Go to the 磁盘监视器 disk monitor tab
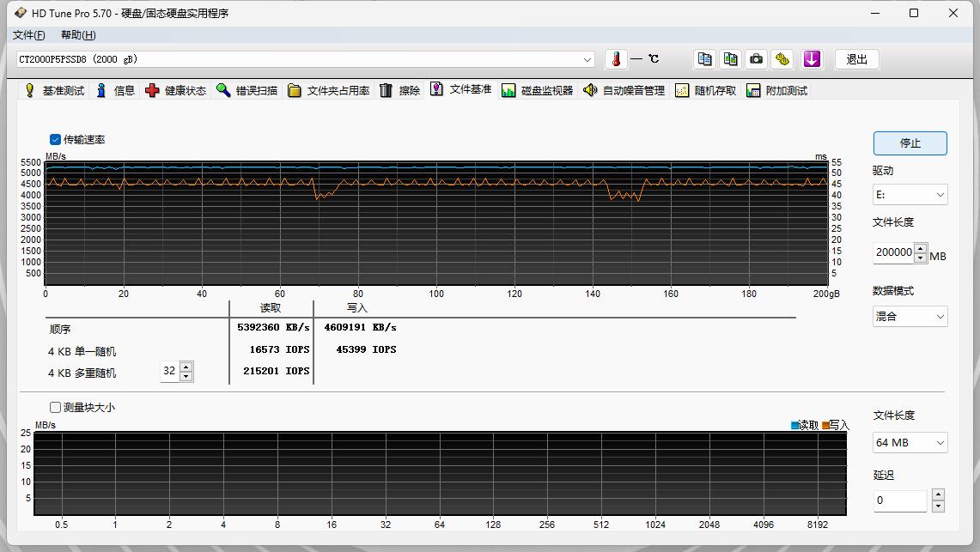The height and width of the screenshot is (552, 980). point(537,90)
